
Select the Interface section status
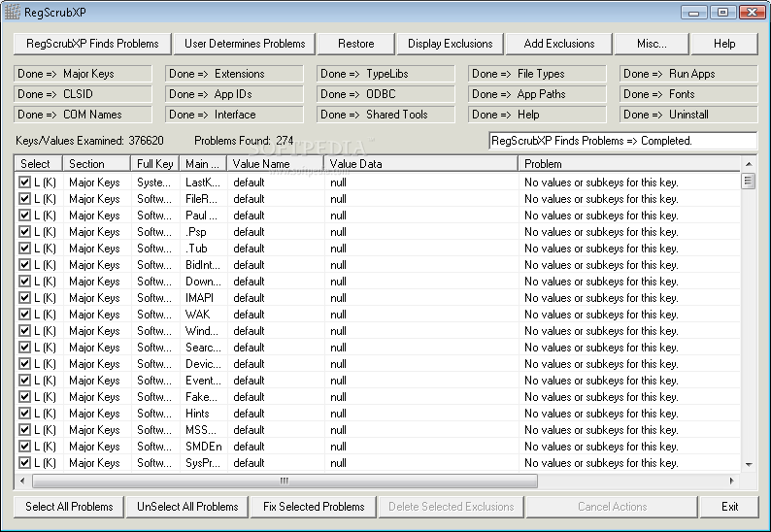coord(235,115)
